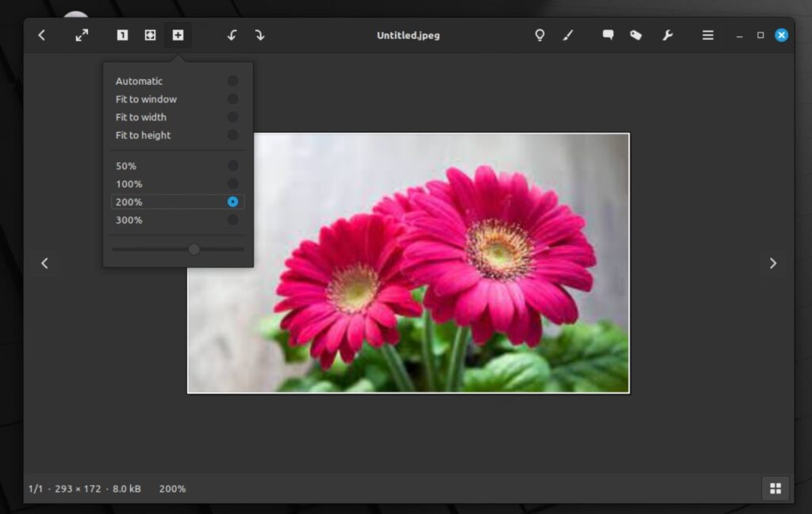The image size is (812, 514).
Task: Choose Fit to height menu entry
Action: pos(144,135)
